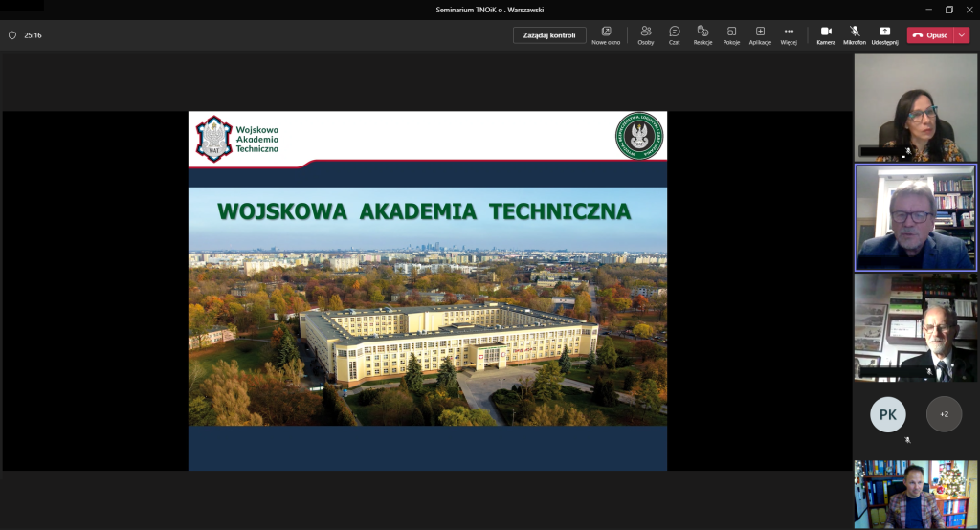
Task: Click the Aplikacje apps icon
Action: [760, 34]
